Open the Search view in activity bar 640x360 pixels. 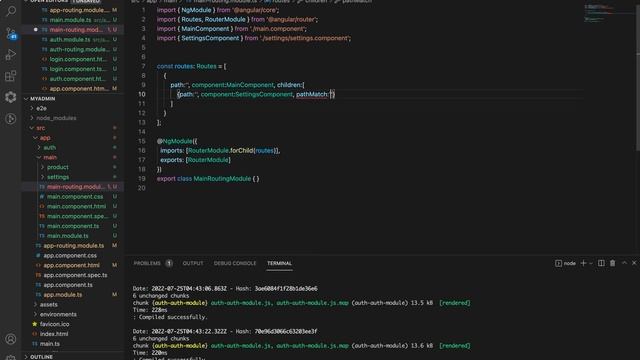click(x=11, y=11)
